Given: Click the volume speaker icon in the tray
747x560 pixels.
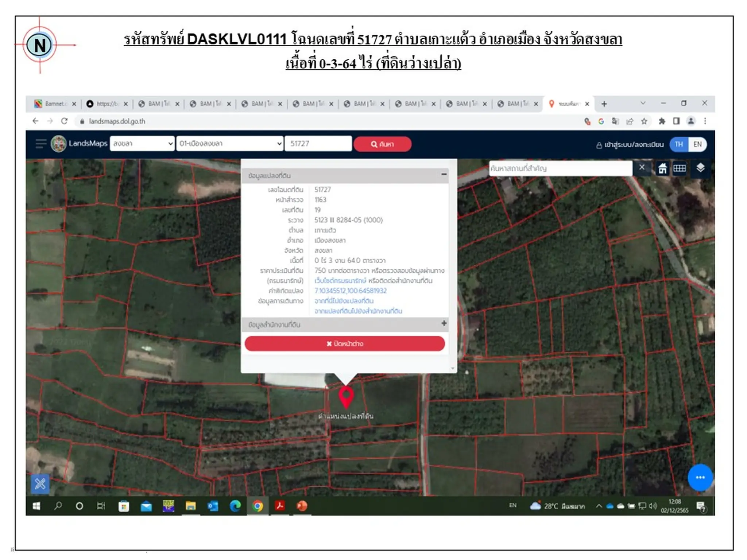Looking at the screenshot, I should (653, 506).
